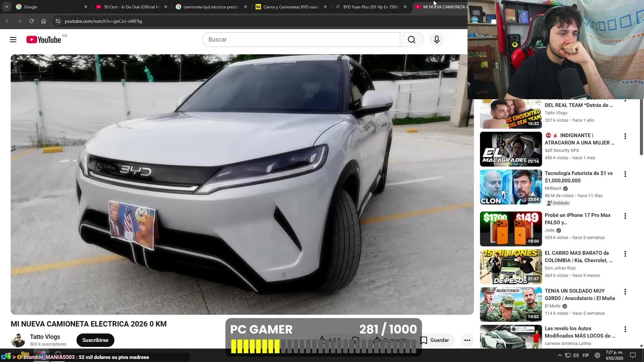Focus the Buscar search field
This screenshot has height=362, width=644.
[301, 40]
